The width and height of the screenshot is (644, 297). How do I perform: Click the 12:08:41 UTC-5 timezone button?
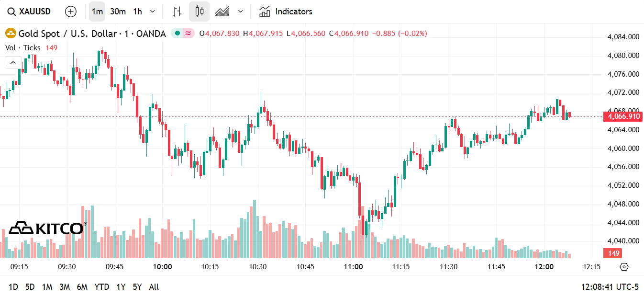610,287
